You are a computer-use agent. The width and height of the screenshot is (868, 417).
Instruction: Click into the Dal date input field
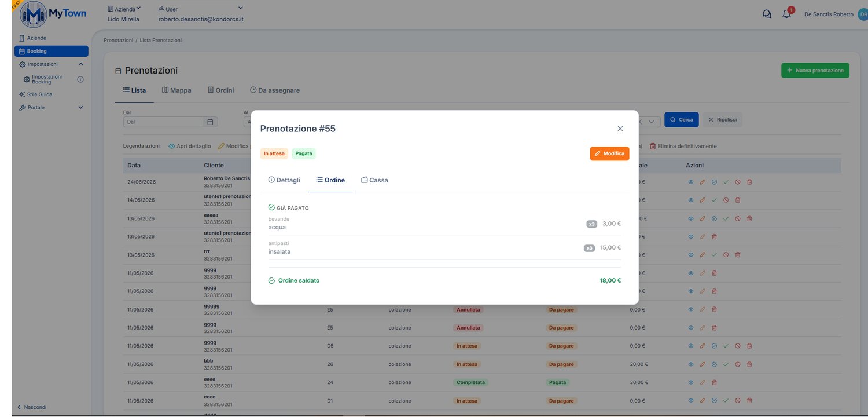(163, 122)
